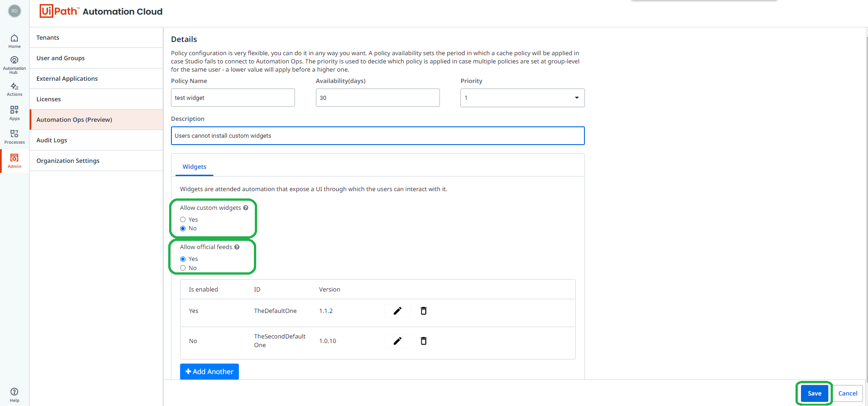Screen dimensions: 868x406
Task: Click the Policy Name input field
Action: (233, 98)
